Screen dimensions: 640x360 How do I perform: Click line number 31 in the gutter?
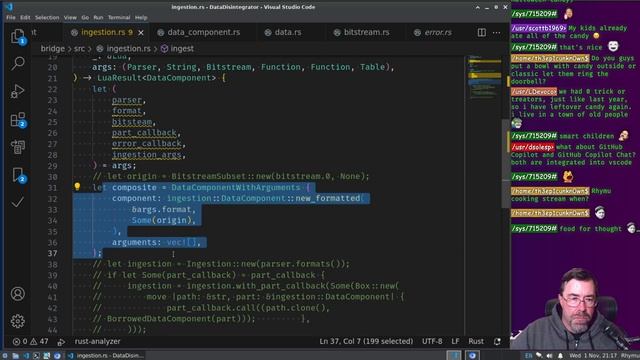pyautogui.click(x=53, y=188)
